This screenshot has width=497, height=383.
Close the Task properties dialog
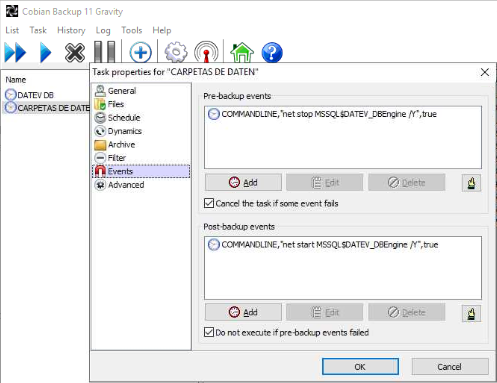click(485, 72)
